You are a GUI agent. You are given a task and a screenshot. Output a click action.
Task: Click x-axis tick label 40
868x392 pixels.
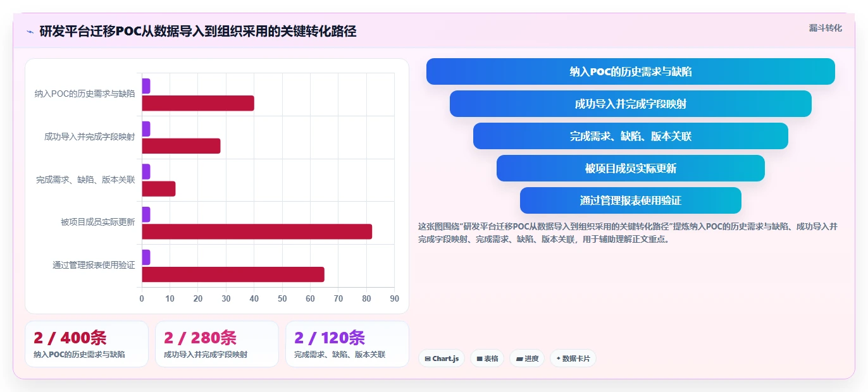coord(254,298)
